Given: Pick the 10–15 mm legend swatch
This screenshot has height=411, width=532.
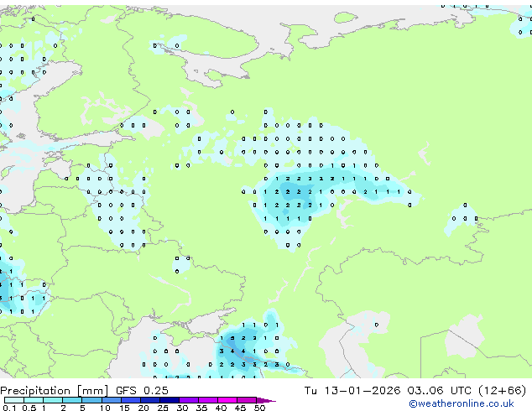Looking at the screenshot, I should (x=112, y=400).
